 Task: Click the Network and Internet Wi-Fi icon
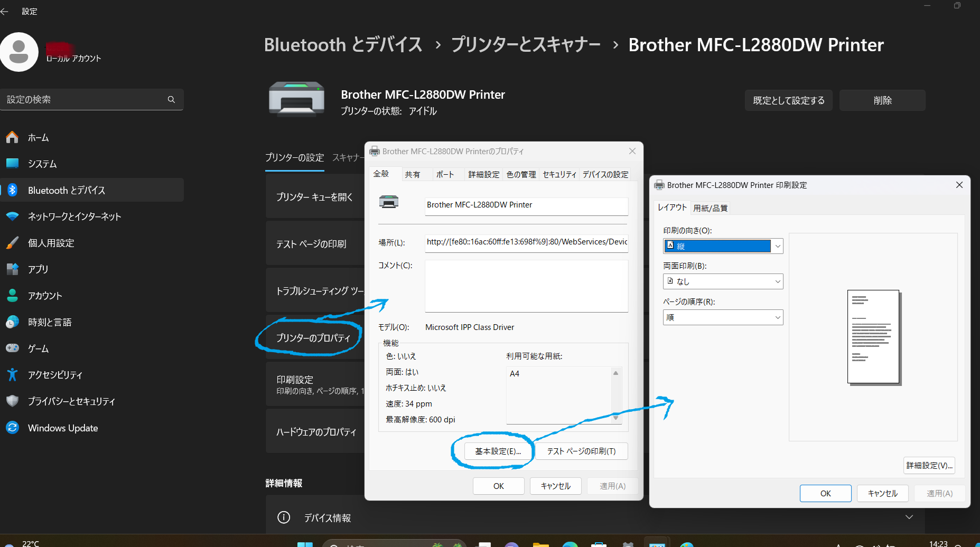12,216
